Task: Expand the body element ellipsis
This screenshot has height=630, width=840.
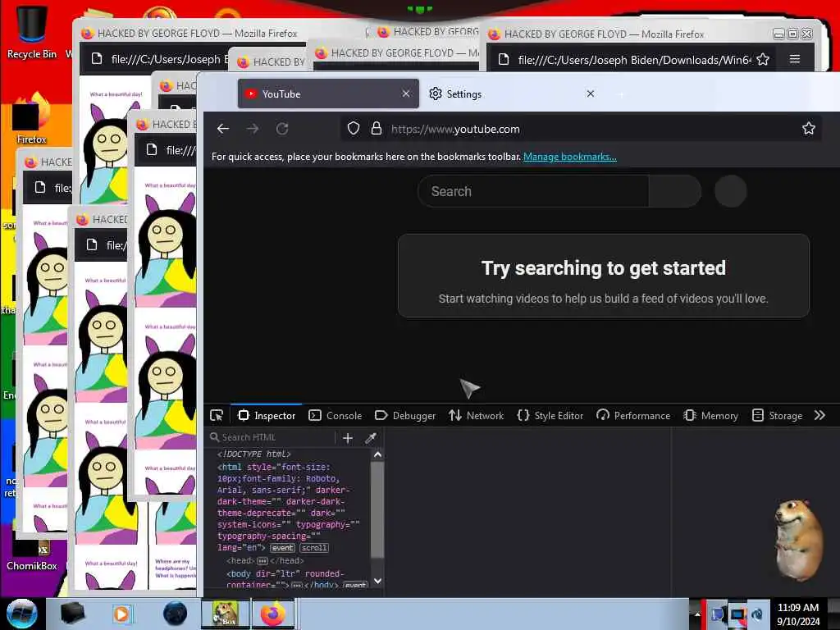Action: (297, 585)
